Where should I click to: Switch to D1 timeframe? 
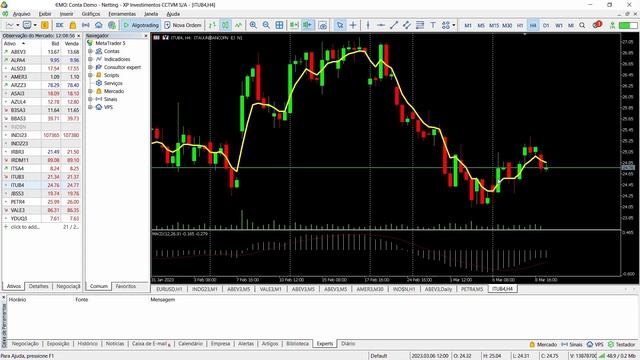click(546, 25)
